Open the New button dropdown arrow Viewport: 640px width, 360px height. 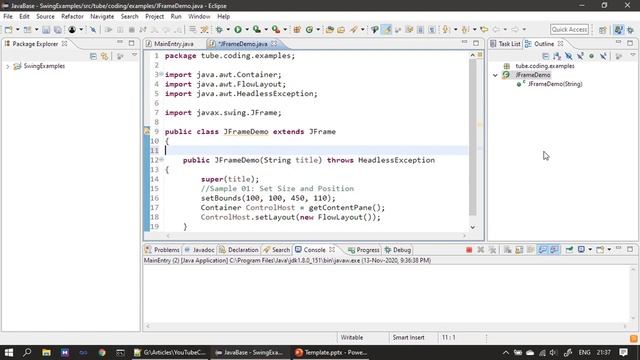pyautogui.click(x=17, y=30)
